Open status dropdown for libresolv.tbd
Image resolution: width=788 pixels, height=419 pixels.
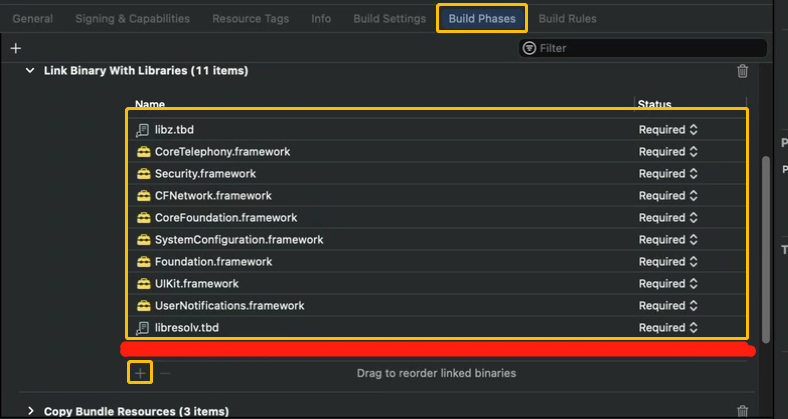(668, 328)
